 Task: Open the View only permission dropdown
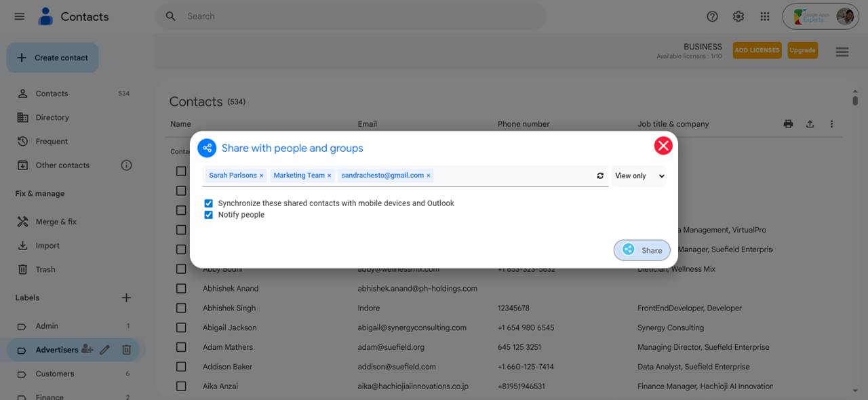click(x=639, y=176)
